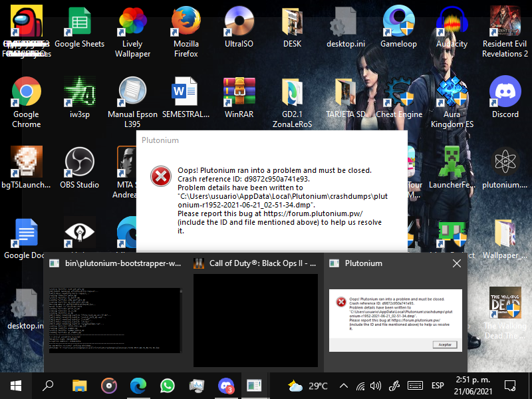
Task: Select the plutonium-bootstrapper console preview thumbnail
Action: [115, 321]
